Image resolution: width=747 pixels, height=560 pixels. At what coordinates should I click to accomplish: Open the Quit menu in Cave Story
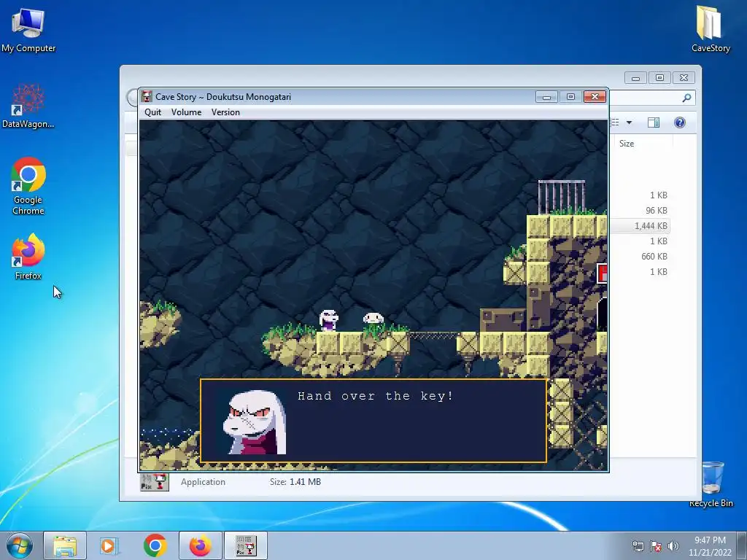click(153, 112)
